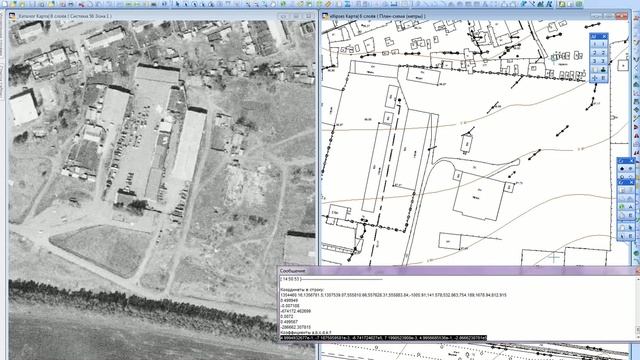Click the 'Коэффициенты a,b,c,d,e,f' line
Viewport: 640px width, 360px height.
click(306, 332)
